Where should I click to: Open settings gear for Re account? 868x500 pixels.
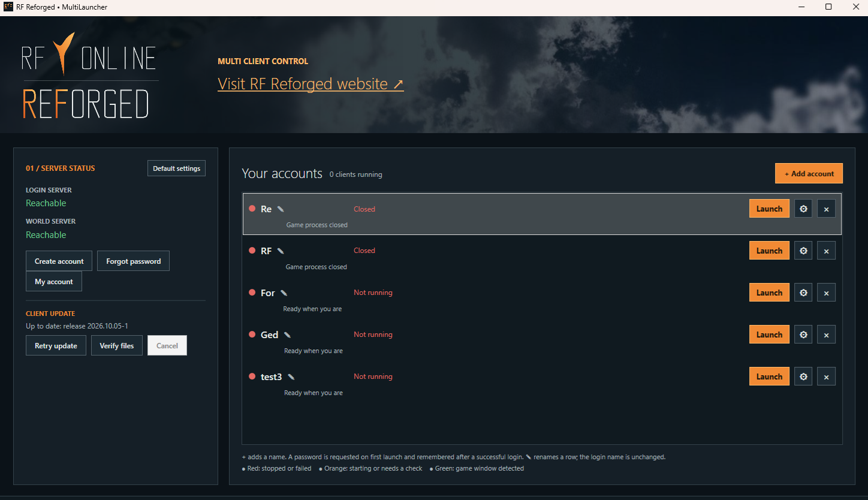(803, 209)
